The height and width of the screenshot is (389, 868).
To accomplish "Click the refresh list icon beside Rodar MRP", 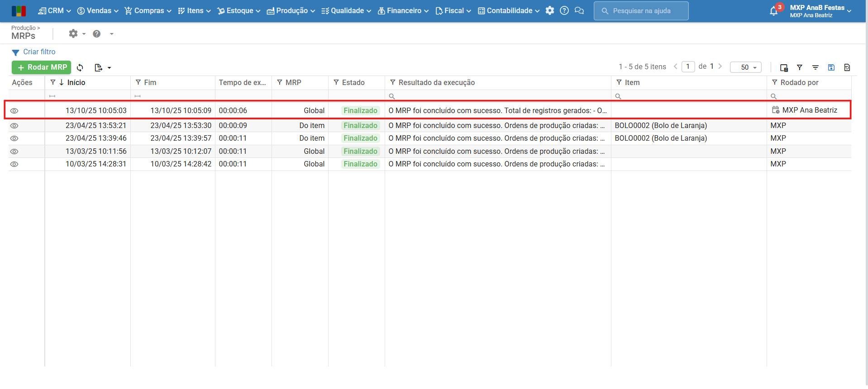I will 80,67.
